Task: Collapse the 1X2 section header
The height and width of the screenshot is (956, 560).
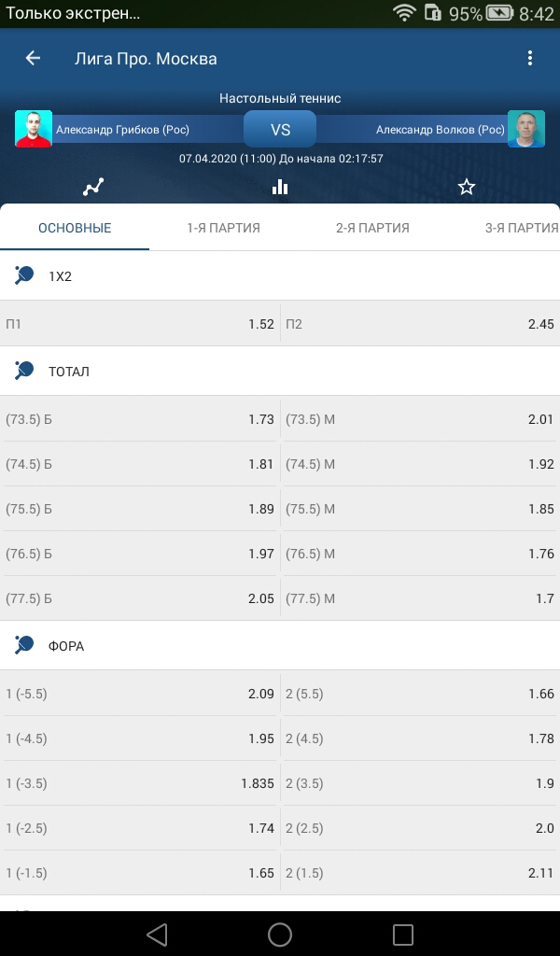Action: click(x=280, y=276)
